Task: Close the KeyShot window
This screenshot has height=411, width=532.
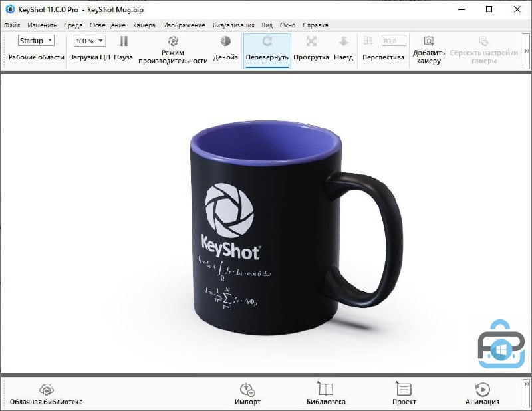Action: coord(517,9)
